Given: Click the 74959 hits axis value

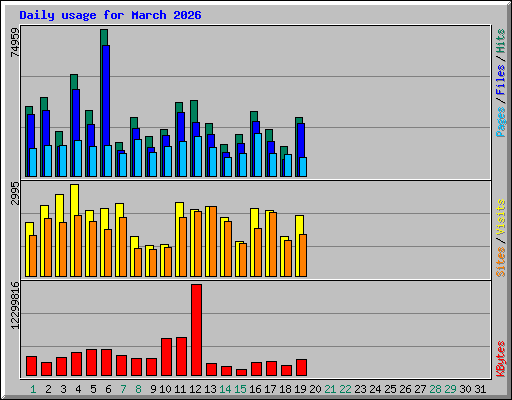Looking at the screenshot, I should click(x=15, y=42).
